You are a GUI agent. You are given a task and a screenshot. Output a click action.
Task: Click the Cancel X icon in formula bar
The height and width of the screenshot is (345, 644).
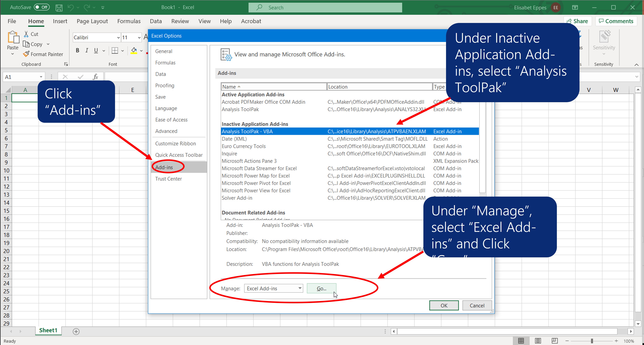point(65,77)
